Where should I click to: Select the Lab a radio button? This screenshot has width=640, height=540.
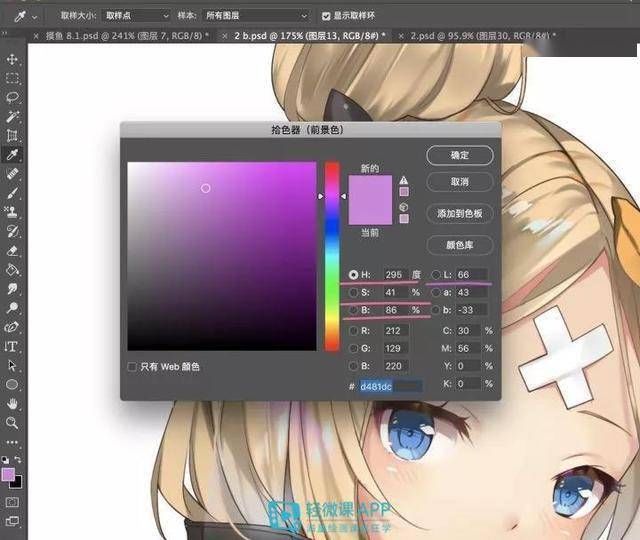click(x=436, y=292)
